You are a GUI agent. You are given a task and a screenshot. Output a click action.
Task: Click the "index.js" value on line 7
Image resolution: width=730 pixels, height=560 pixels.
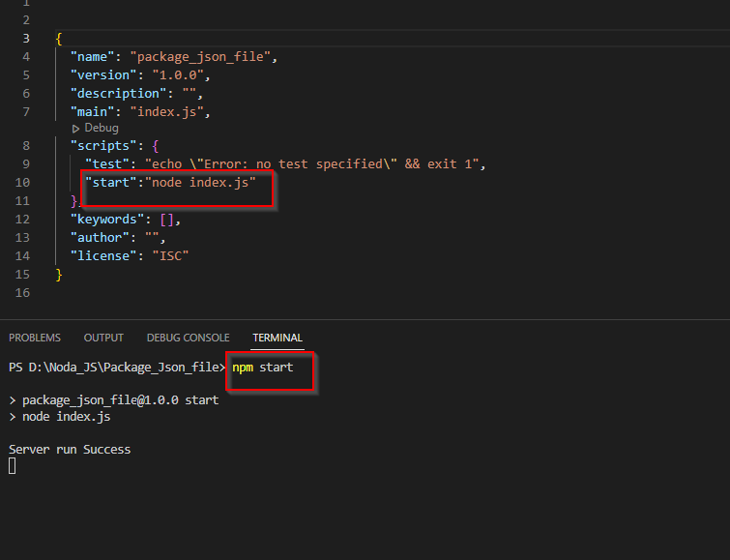(167, 112)
